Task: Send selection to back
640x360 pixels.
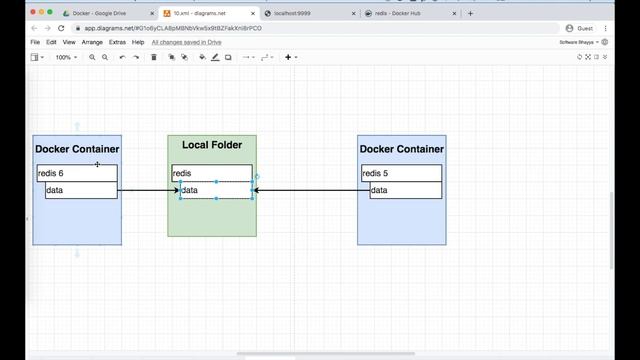Action: click(x=184, y=58)
